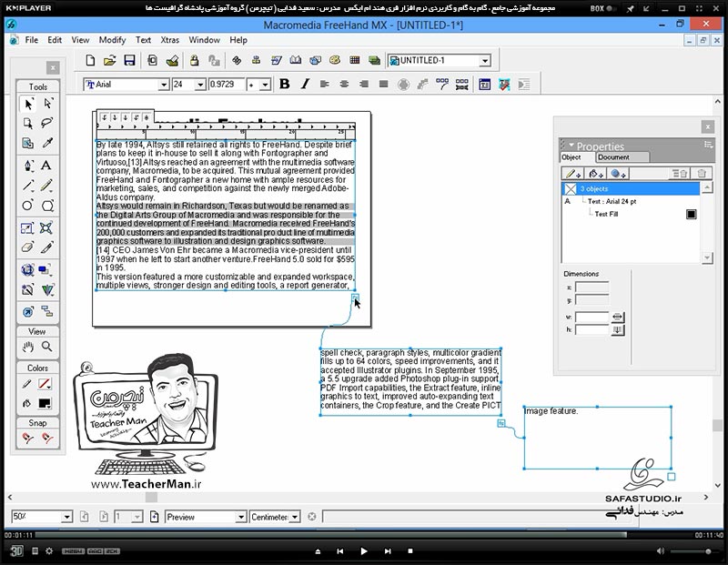Click the Scale tool icon
728x565 pixels.
point(27,227)
